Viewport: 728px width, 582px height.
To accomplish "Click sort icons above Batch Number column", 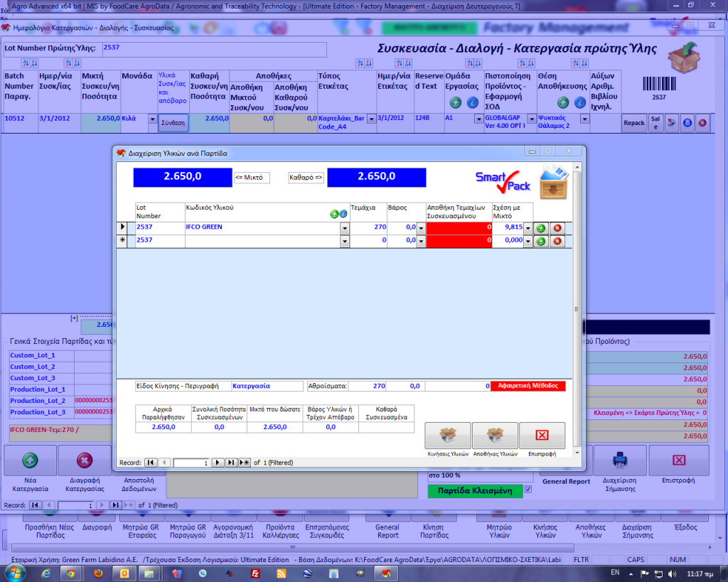I will pyautogui.click(x=30, y=63).
